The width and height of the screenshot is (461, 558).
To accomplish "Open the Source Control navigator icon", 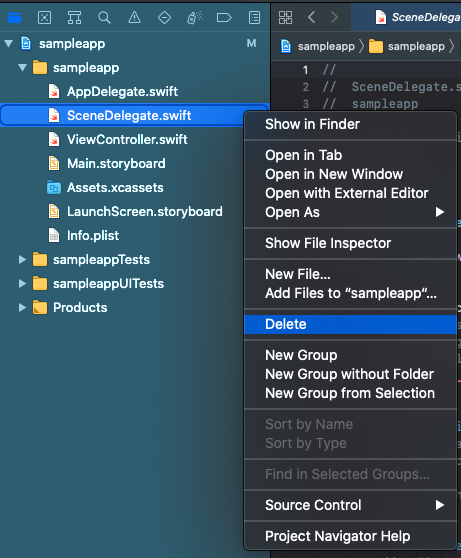I will point(44,17).
